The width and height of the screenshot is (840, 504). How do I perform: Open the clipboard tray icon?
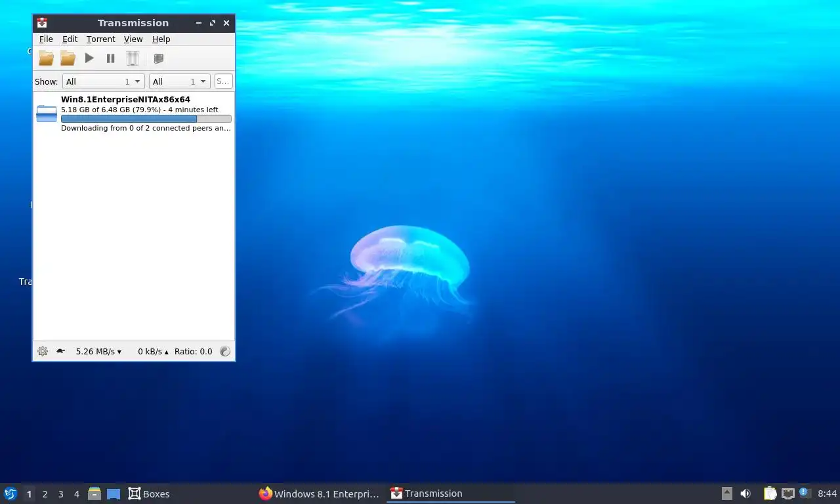[770, 493]
